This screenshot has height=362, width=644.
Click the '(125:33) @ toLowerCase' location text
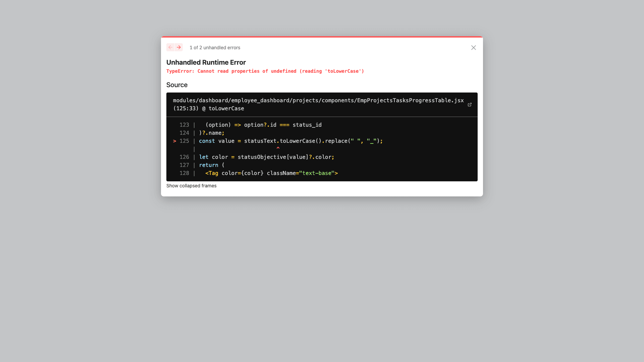209,109
